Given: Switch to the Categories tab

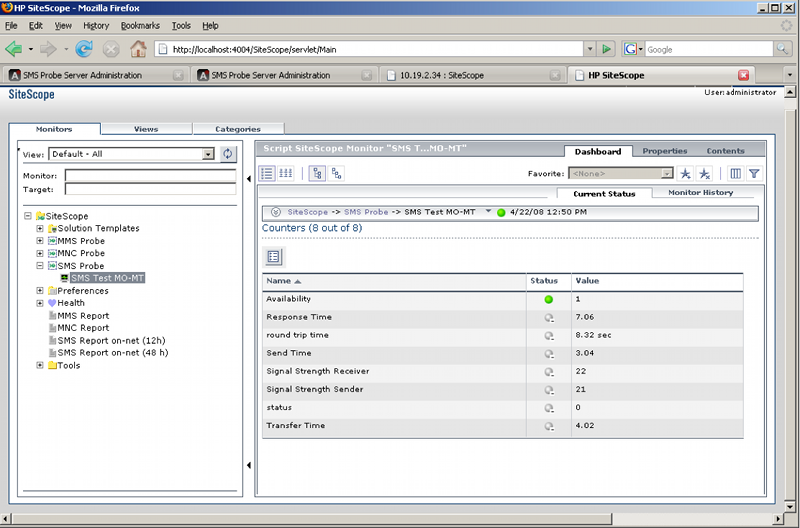Looking at the screenshot, I should click(238, 129).
